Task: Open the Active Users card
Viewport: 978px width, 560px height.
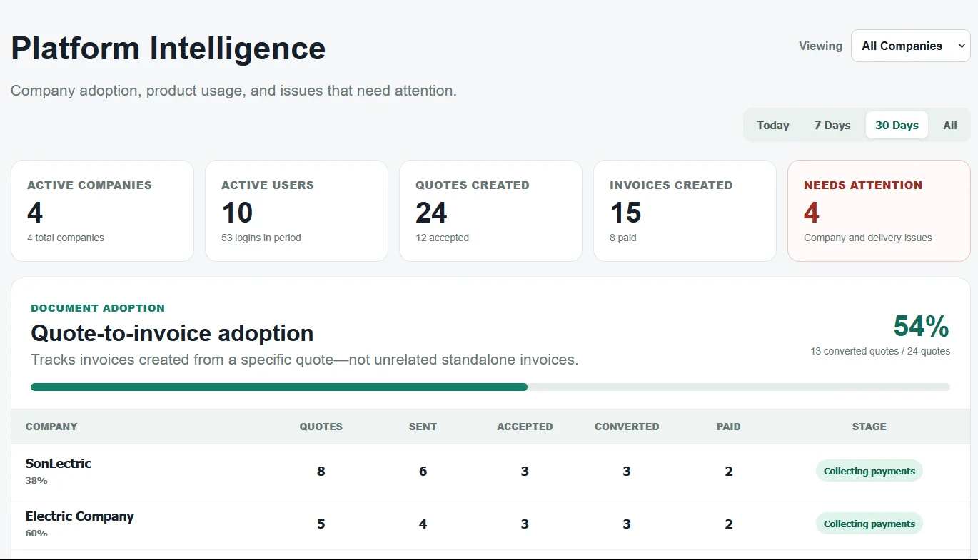Action: tap(296, 210)
